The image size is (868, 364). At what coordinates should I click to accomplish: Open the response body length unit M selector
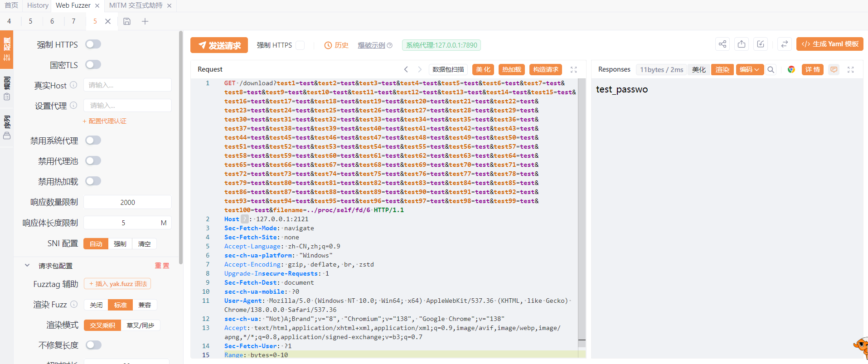coord(164,223)
